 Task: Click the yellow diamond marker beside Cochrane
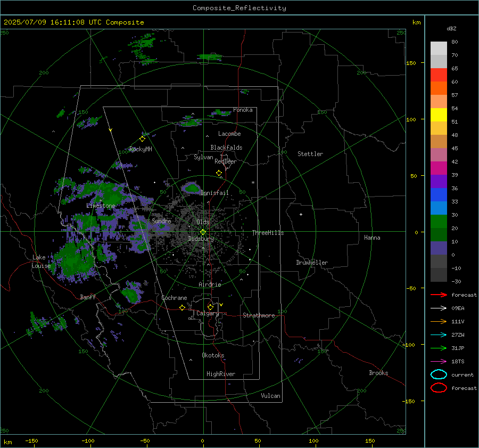[x=182, y=308]
